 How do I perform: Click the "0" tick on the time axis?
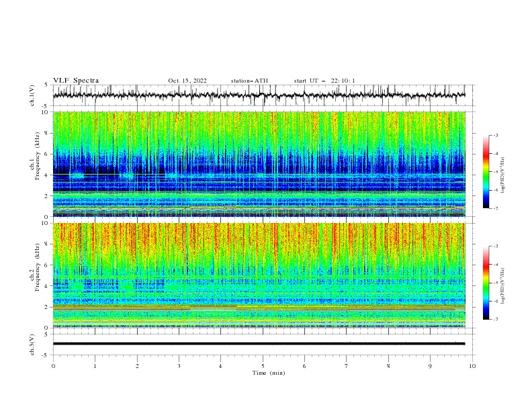53,366
